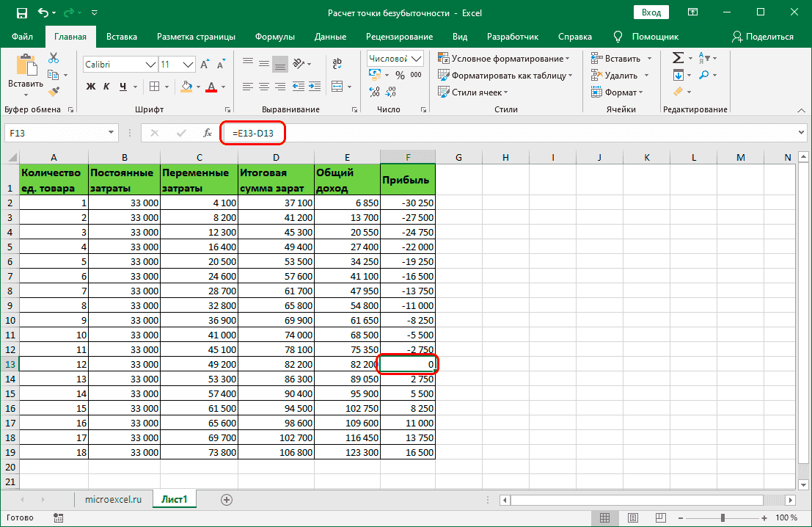Click the Вход sign-in button
Viewport: 812px width, 527px height.
(651, 13)
